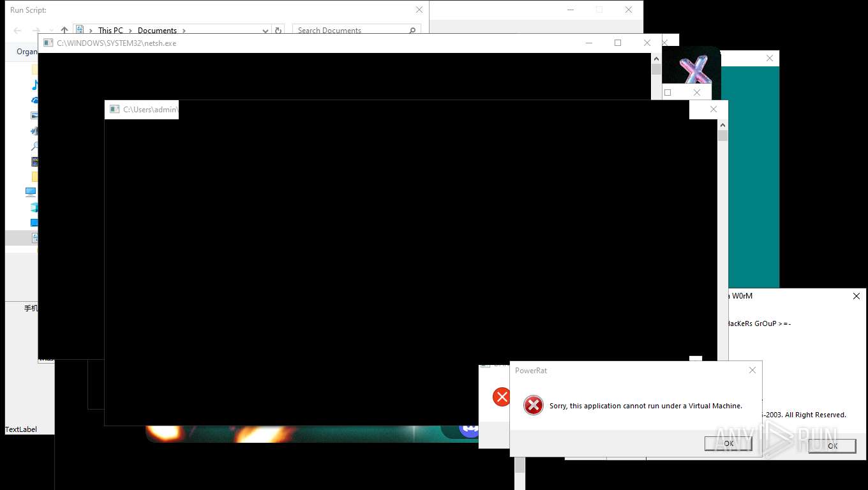Select the highlighted Documents item in sidebar
Viewport: 868px width, 490px height.
tap(22, 238)
